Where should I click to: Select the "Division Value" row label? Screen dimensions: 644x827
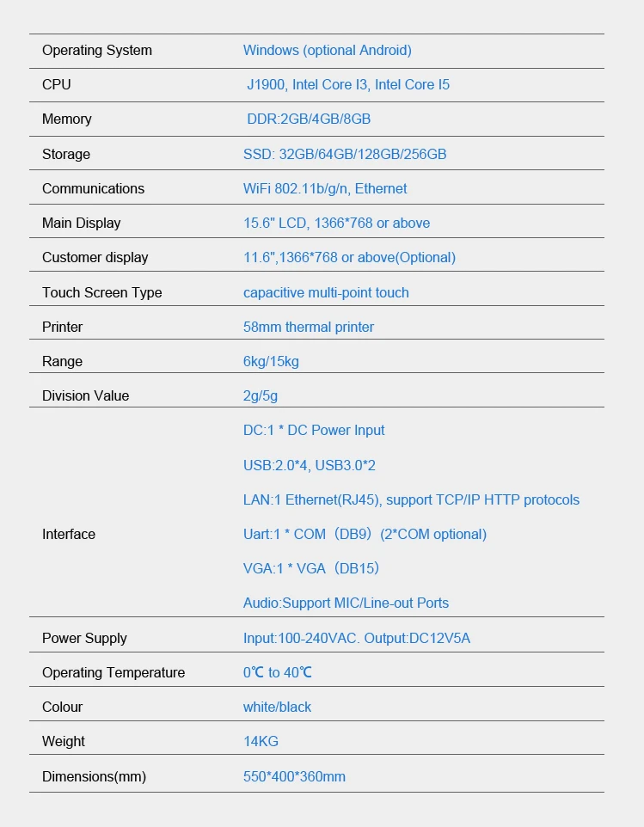[x=85, y=396]
